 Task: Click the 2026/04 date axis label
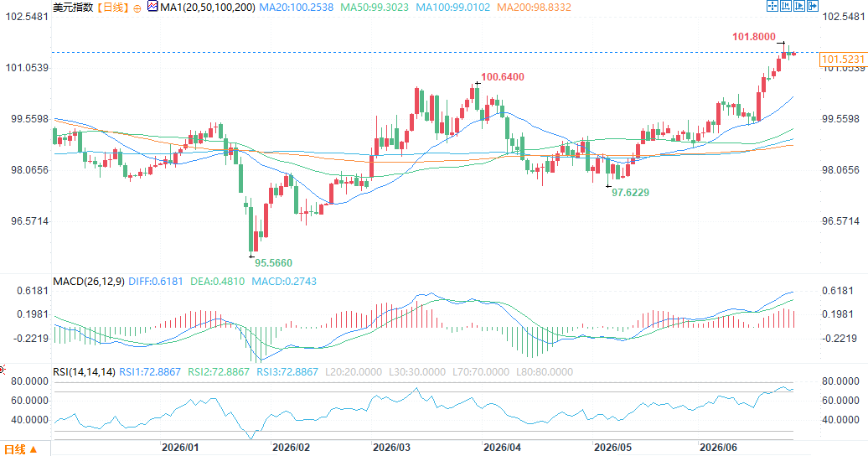click(502, 447)
